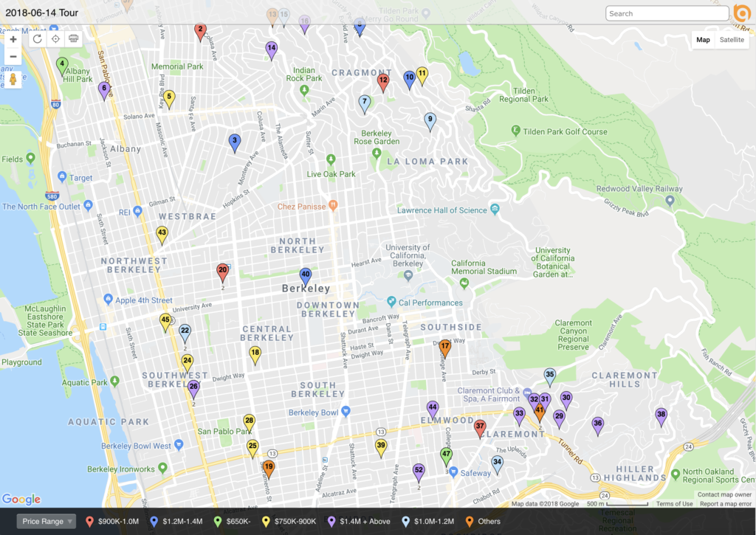Screen dimensions: 756x535
Task: Click yellow property pin 24
Action: (187, 362)
